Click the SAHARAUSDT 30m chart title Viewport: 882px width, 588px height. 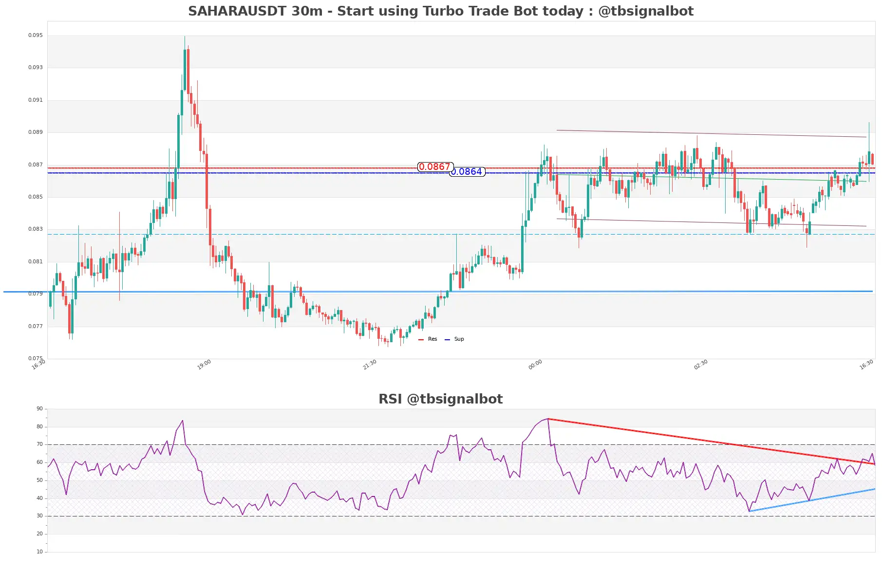(441, 11)
